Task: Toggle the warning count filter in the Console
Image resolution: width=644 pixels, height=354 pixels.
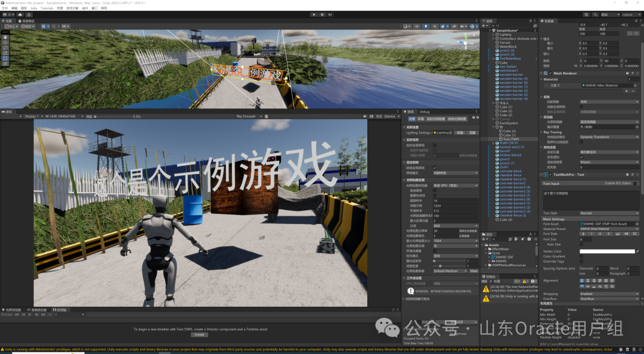Action: (526, 281)
